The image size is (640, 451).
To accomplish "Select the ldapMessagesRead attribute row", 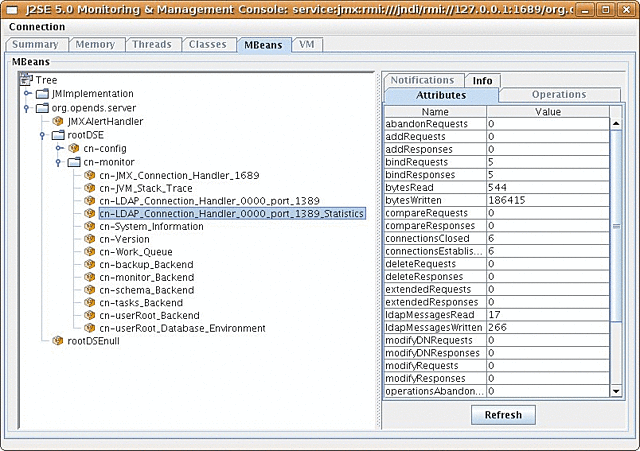I will click(497, 315).
